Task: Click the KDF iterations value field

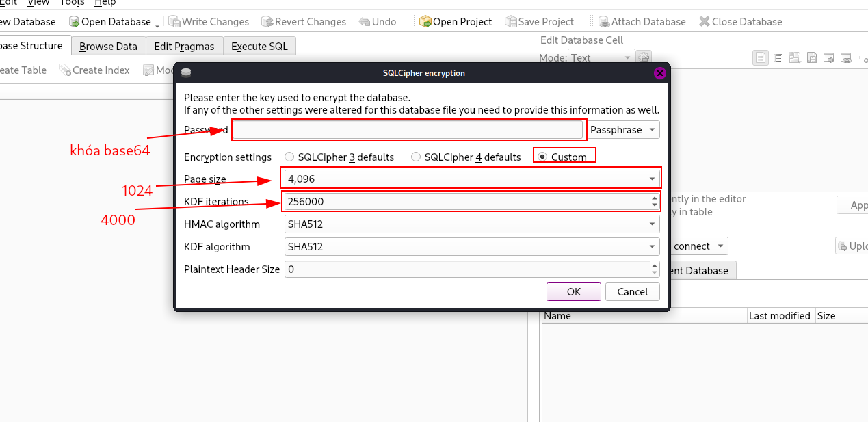Action: tap(466, 202)
